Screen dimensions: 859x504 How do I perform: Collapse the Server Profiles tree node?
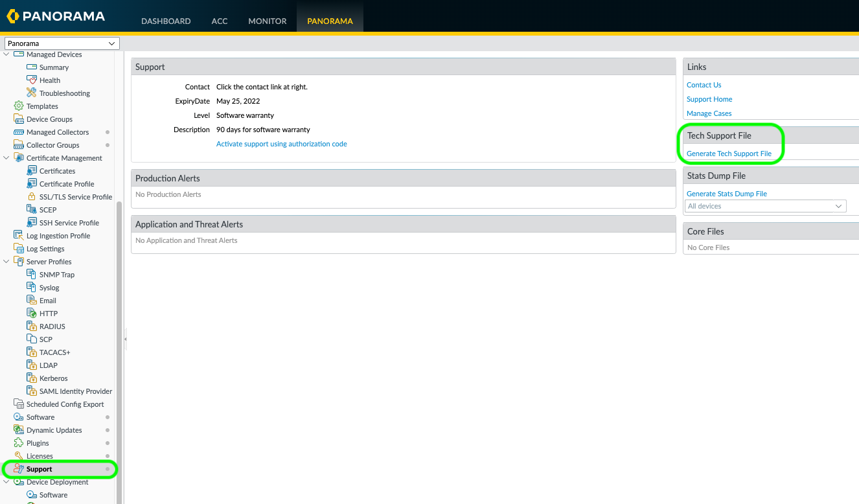(6, 262)
